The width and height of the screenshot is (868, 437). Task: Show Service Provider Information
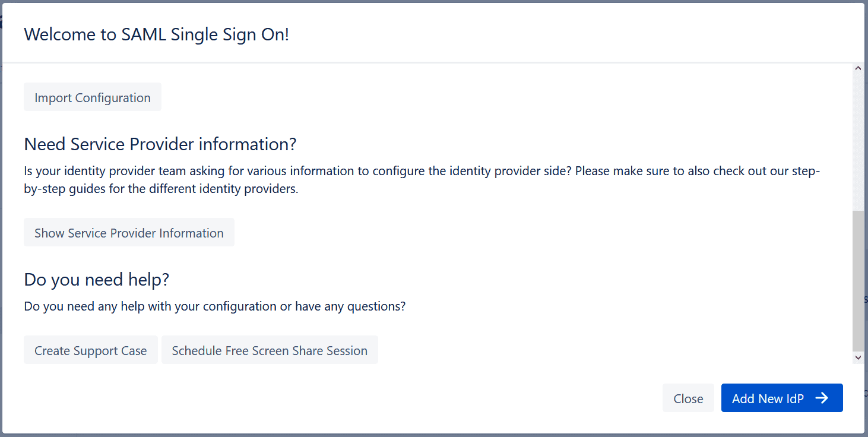129,232
